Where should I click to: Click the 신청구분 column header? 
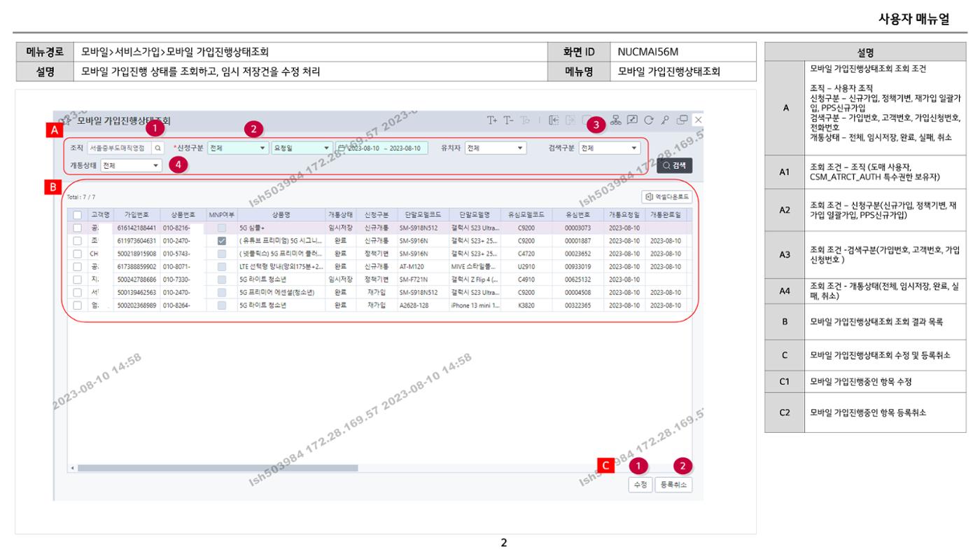coord(377,215)
